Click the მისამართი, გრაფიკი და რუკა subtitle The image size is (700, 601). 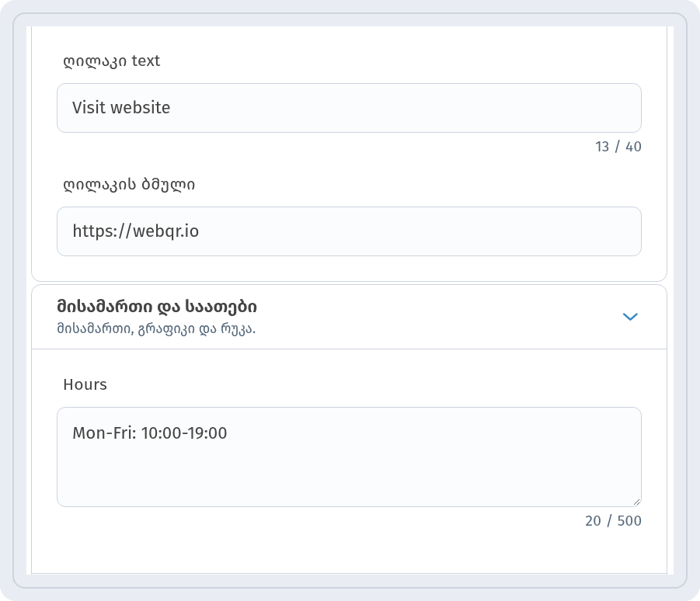point(156,328)
